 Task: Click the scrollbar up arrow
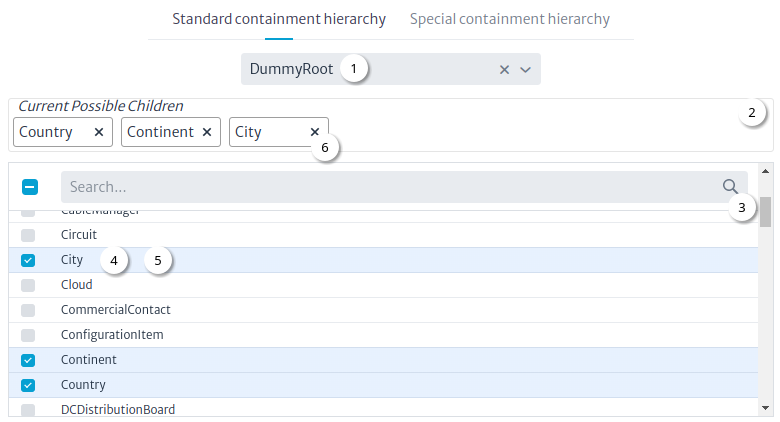(765, 171)
